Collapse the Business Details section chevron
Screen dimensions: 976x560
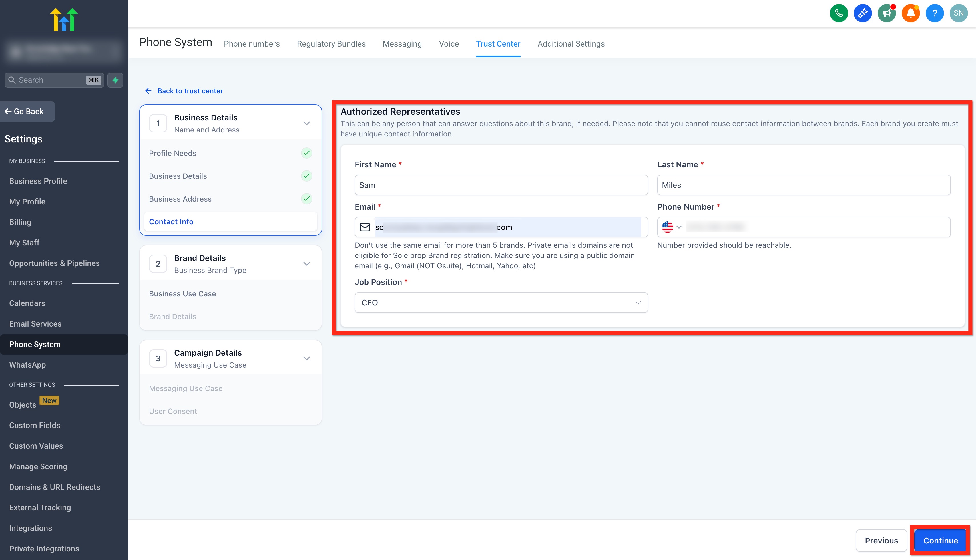(306, 124)
